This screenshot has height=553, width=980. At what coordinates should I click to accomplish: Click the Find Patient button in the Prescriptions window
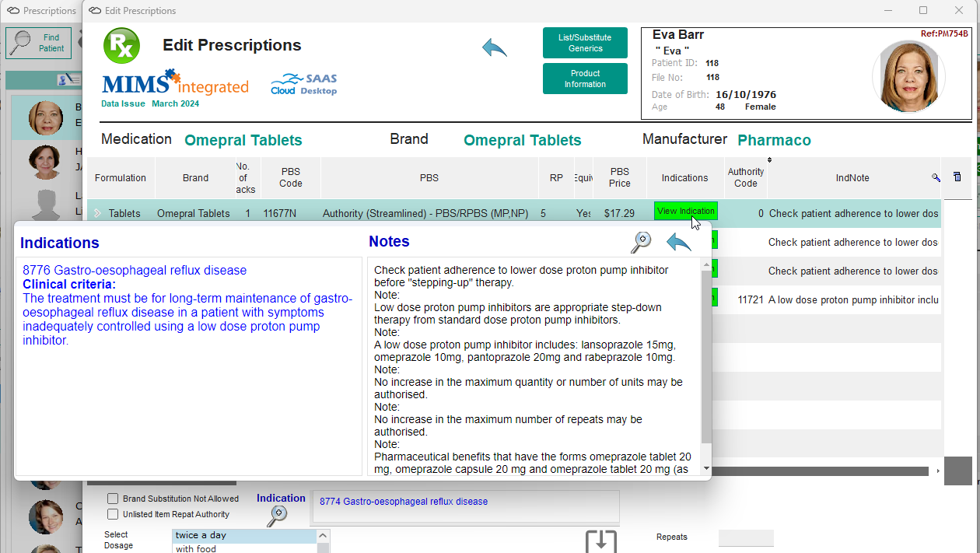pyautogui.click(x=39, y=44)
